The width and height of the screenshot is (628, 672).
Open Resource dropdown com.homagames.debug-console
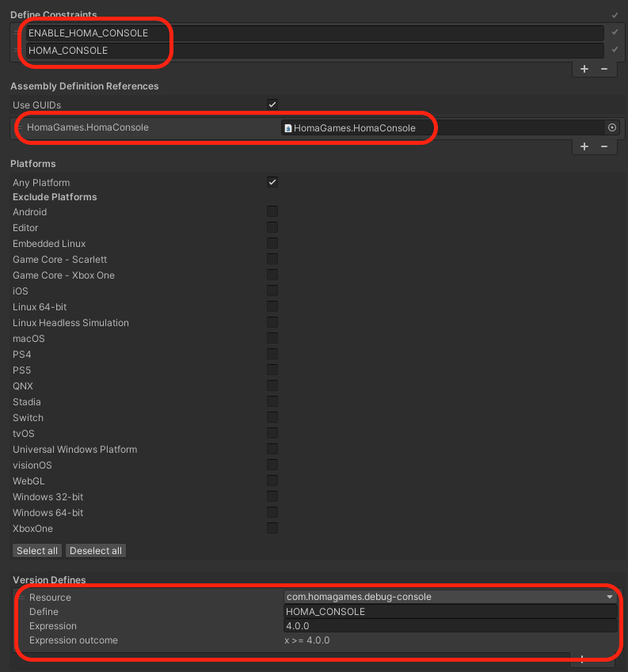coord(450,597)
